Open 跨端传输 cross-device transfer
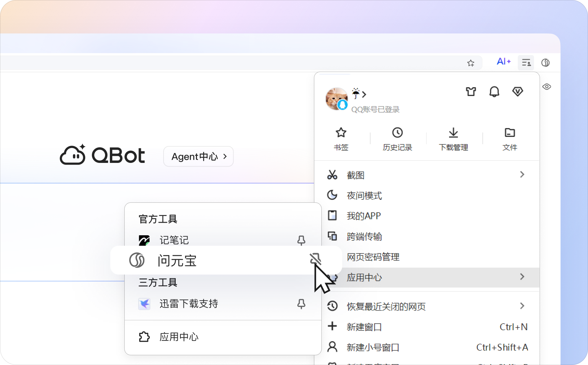Image resolution: width=588 pixels, height=365 pixels. [364, 237]
